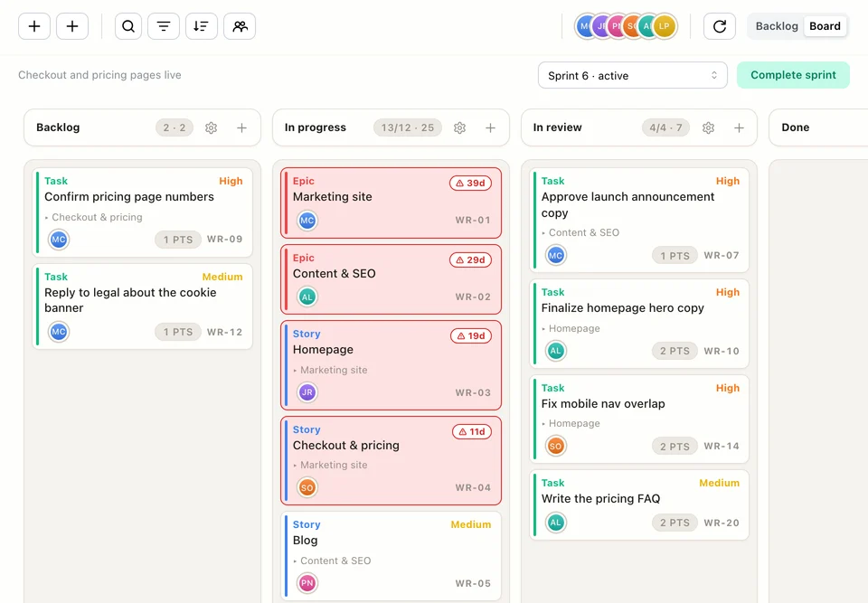Refresh the board with the reload icon
Viewport: 868px width, 603px height.
[x=719, y=26]
